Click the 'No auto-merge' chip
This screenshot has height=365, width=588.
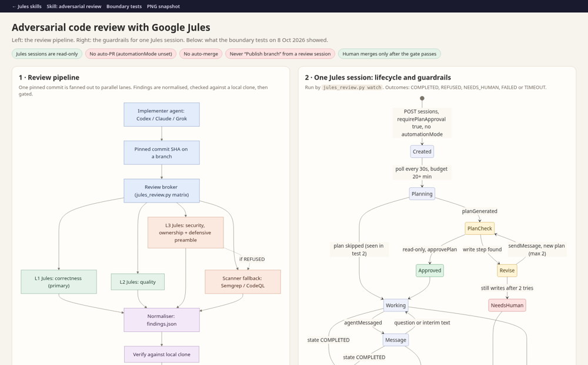click(x=201, y=54)
